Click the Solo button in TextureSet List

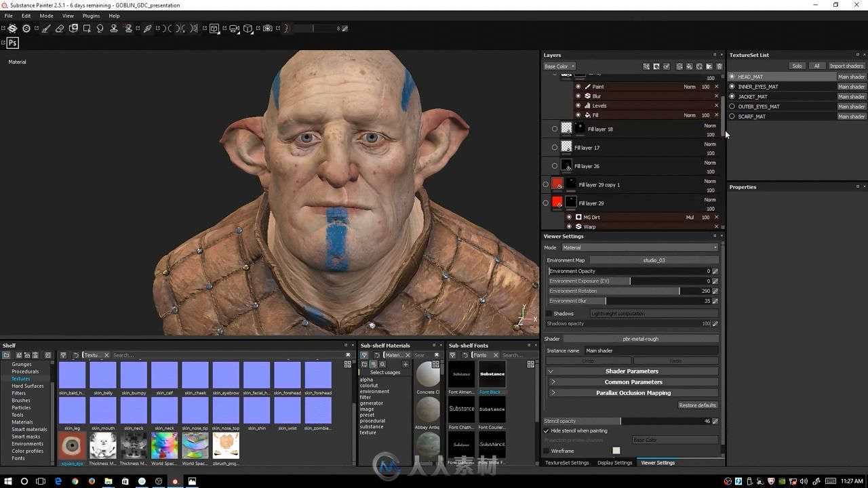pyautogui.click(x=797, y=66)
